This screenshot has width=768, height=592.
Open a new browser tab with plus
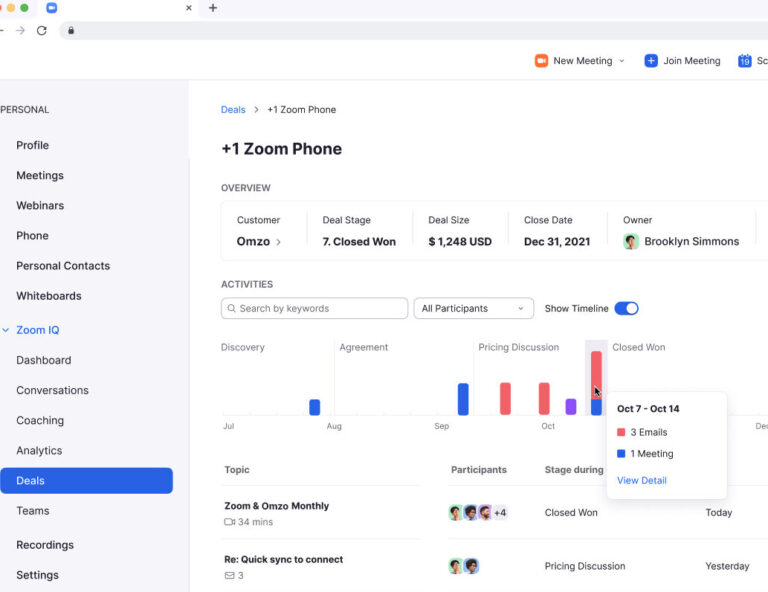click(x=213, y=8)
